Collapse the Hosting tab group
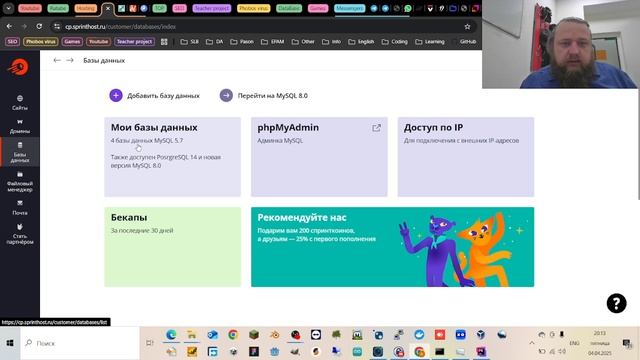This screenshot has height=360, width=640. click(x=86, y=8)
